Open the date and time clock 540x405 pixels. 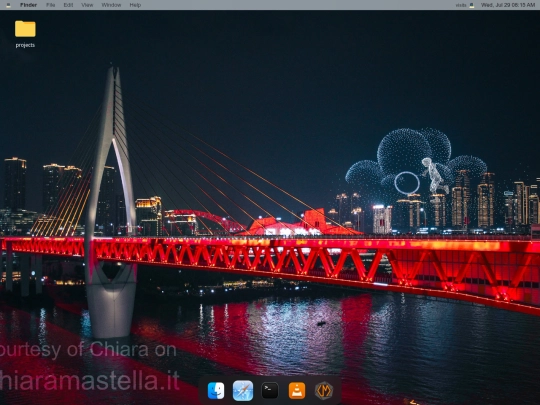[x=508, y=5]
